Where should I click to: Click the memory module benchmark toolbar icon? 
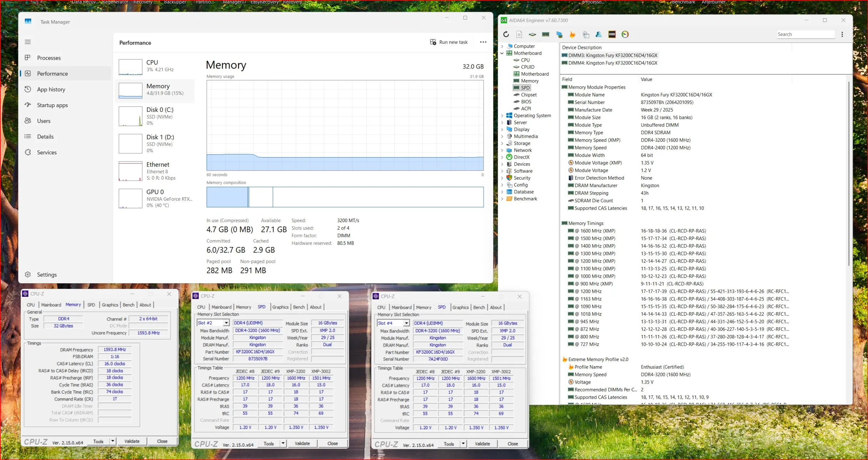(x=545, y=34)
